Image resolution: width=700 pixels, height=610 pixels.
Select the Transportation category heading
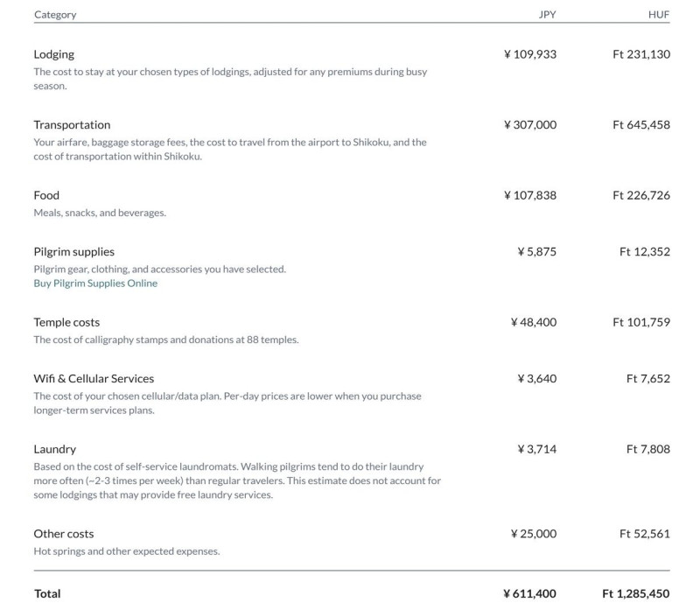(x=72, y=125)
